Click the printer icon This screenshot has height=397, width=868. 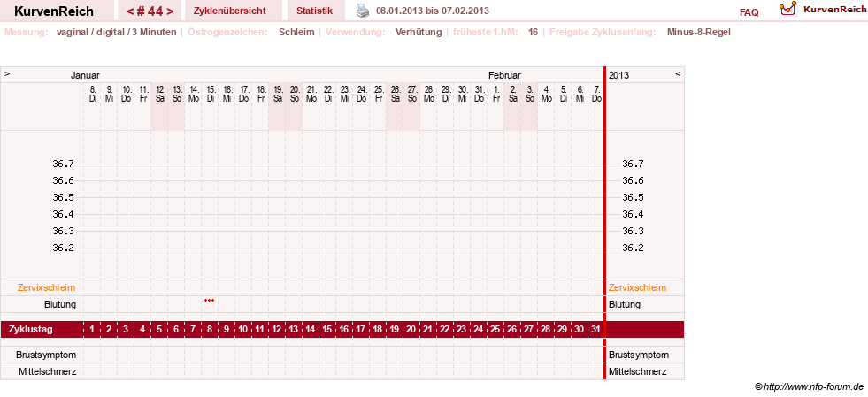(x=362, y=11)
